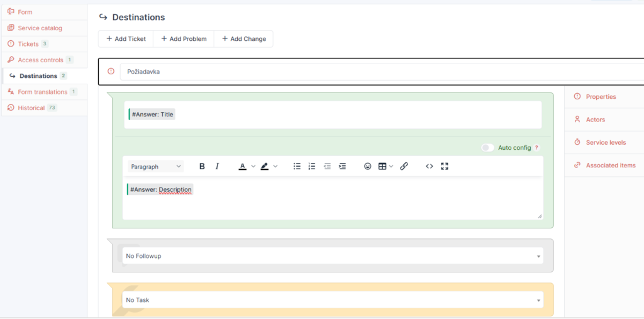Open the Service levels tab
Image resolution: width=644 pixels, height=319 pixels.
click(x=605, y=142)
